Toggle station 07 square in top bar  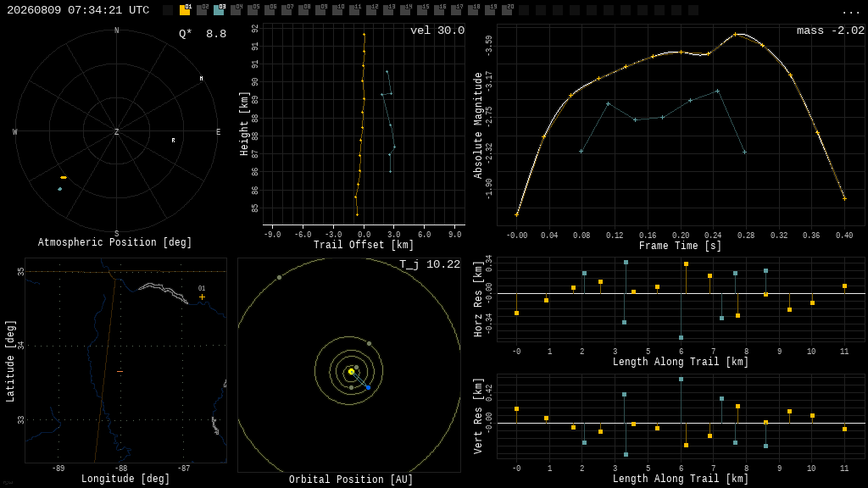(x=287, y=10)
